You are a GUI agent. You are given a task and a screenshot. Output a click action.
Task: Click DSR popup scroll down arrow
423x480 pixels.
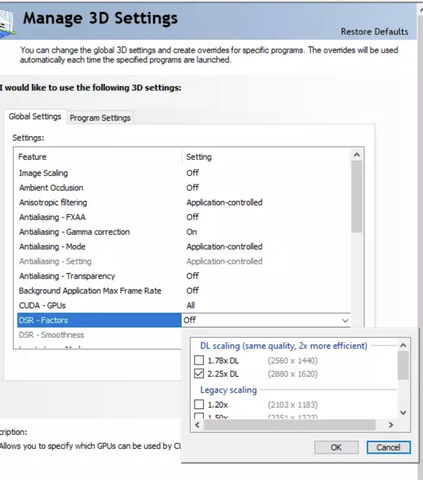coord(403,413)
